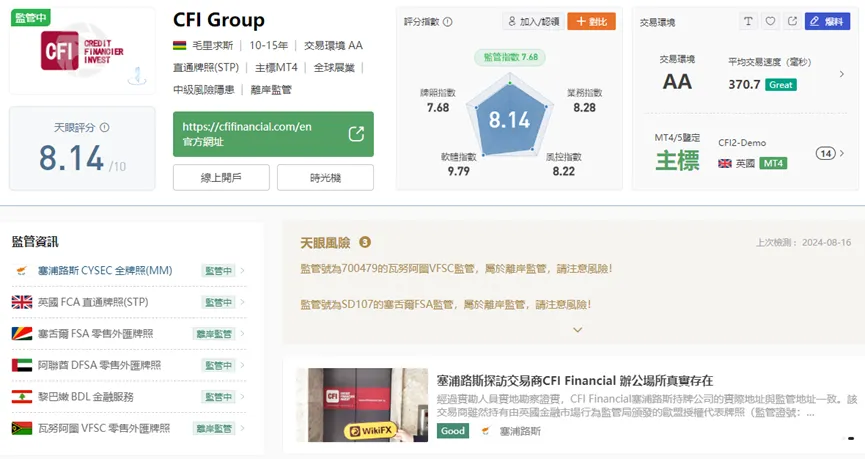Expand the DFSA row chevron

tap(242, 365)
